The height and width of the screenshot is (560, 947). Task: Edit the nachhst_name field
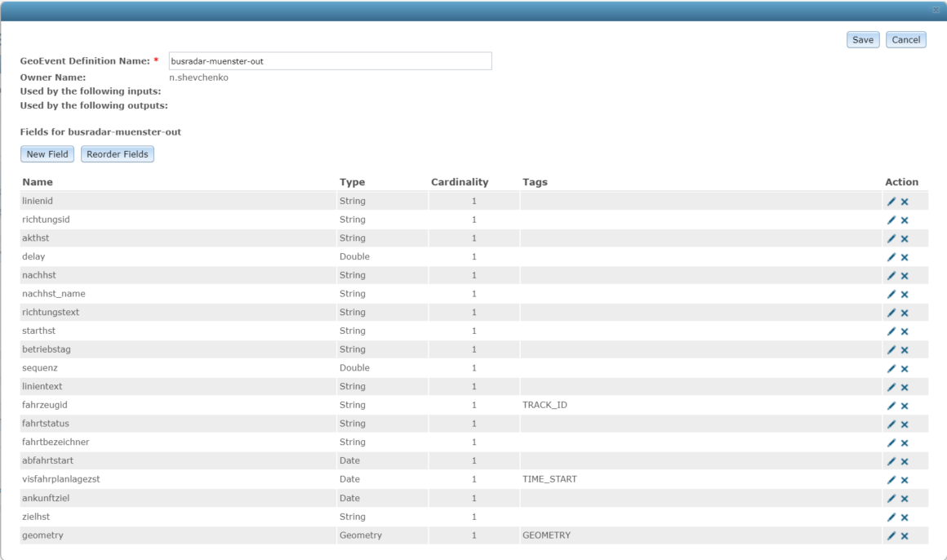coord(891,294)
